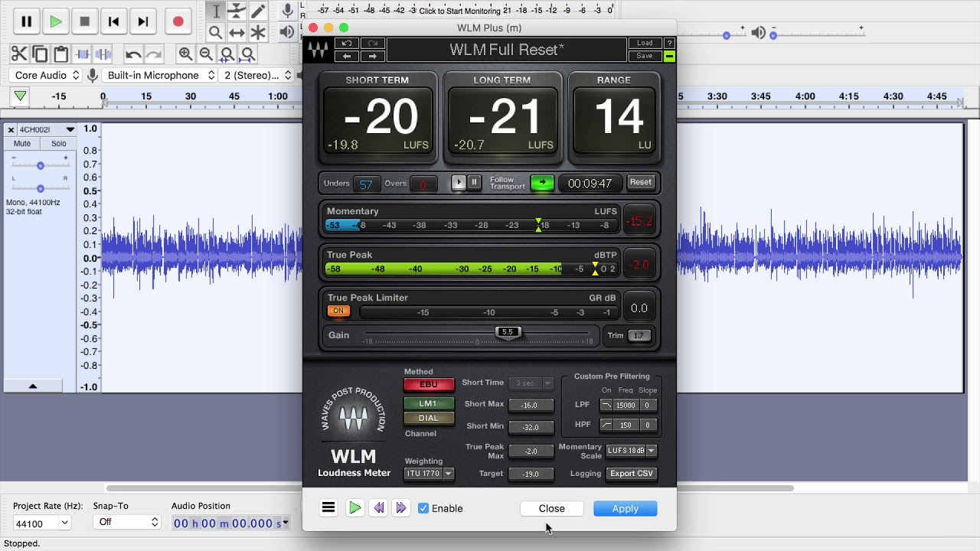Open the Snap-To Off dropdown
Screen dimensions: 980x551
(x=126, y=522)
